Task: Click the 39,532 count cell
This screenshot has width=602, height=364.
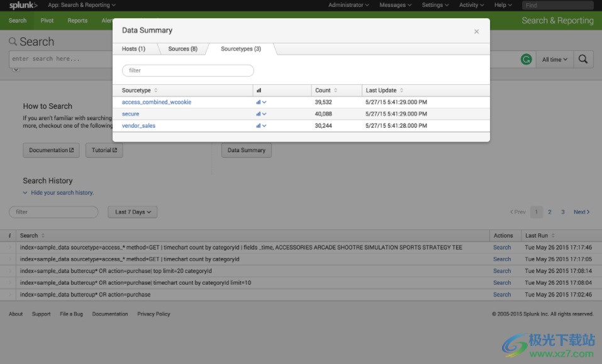Action: (323, 102)
